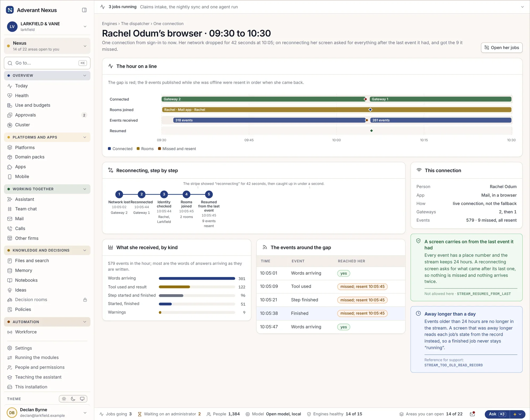Select the 10:05:38 Finished event row
This screenshot has width=530, height=420.
click(x=331, y=313)
